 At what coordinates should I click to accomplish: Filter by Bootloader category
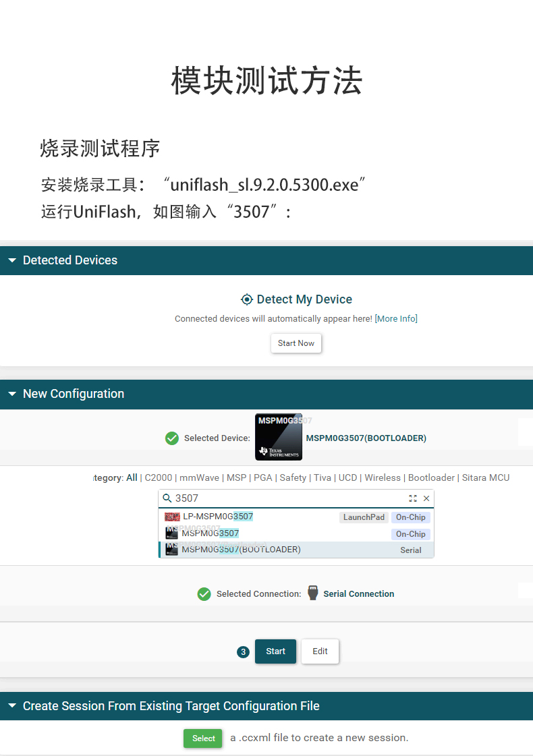pyautogui.click(x=431, y=477)
